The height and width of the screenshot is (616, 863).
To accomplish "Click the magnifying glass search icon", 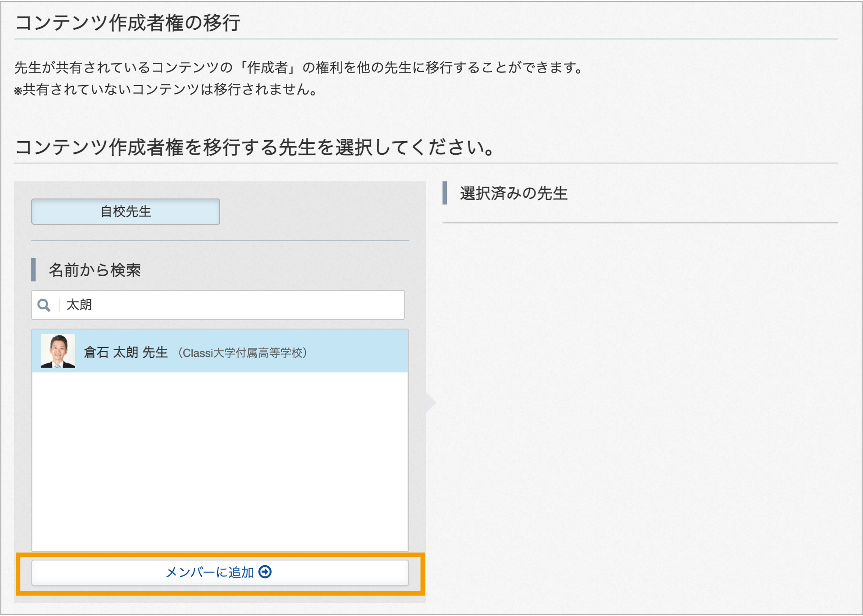I will (x=44, y=305).
